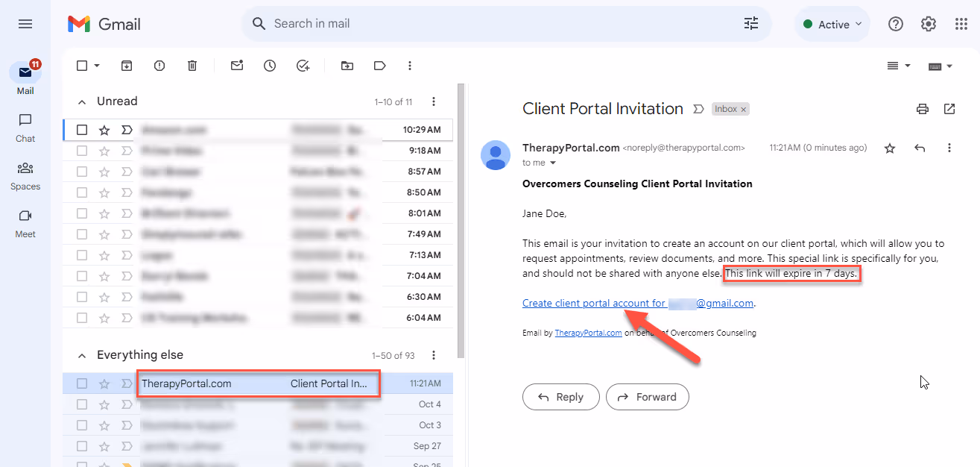Image resolution: width=980 pixels, height=467 pixels.
Task: Open advanced search options filters
Action: (x=750, y=23)
